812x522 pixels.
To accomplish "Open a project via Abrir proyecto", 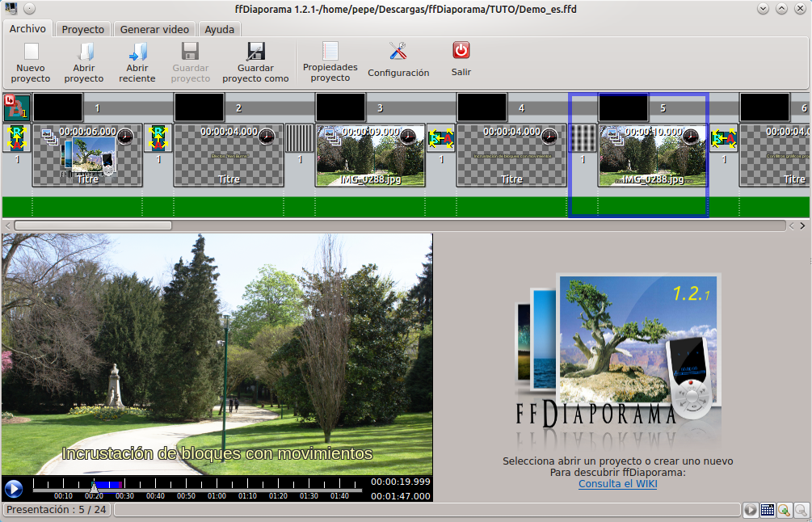I will click(x=84, y=63).
